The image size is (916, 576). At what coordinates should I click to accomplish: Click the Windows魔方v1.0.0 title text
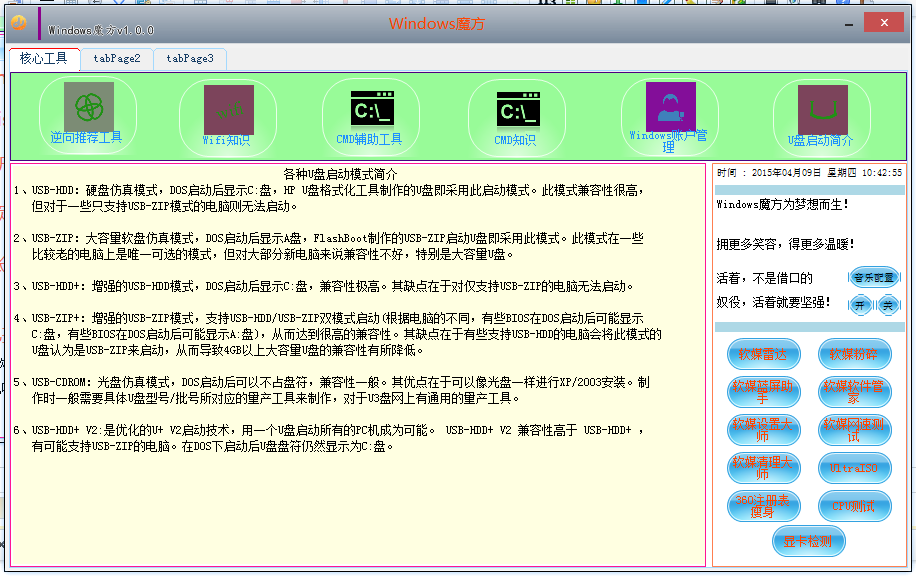click(100, 30)
